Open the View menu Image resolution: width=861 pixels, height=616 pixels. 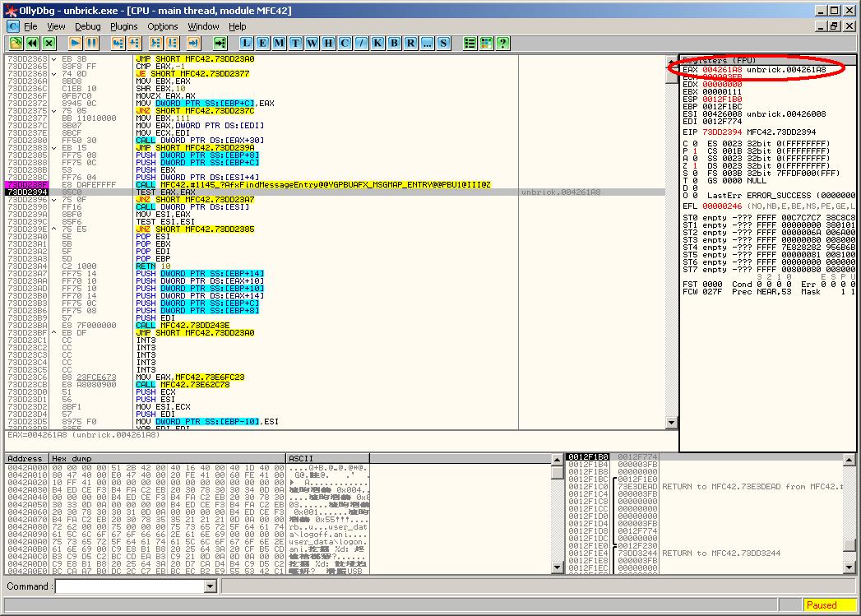[x=56, y=26]
